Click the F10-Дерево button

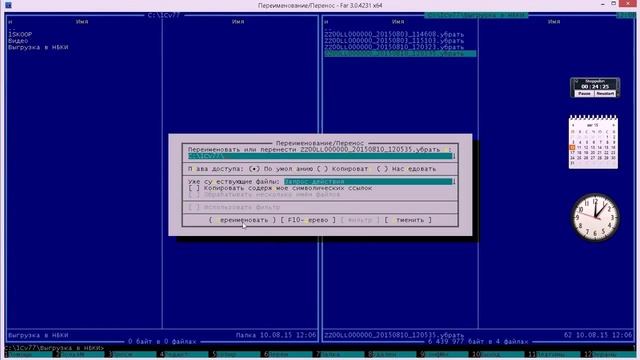point(308,220)
